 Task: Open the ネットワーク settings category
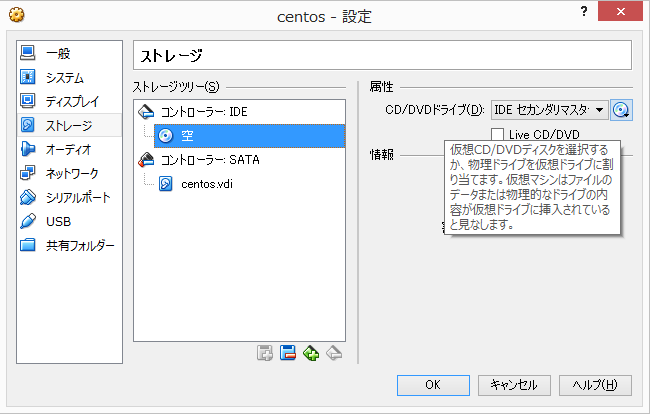coord(69,173)
